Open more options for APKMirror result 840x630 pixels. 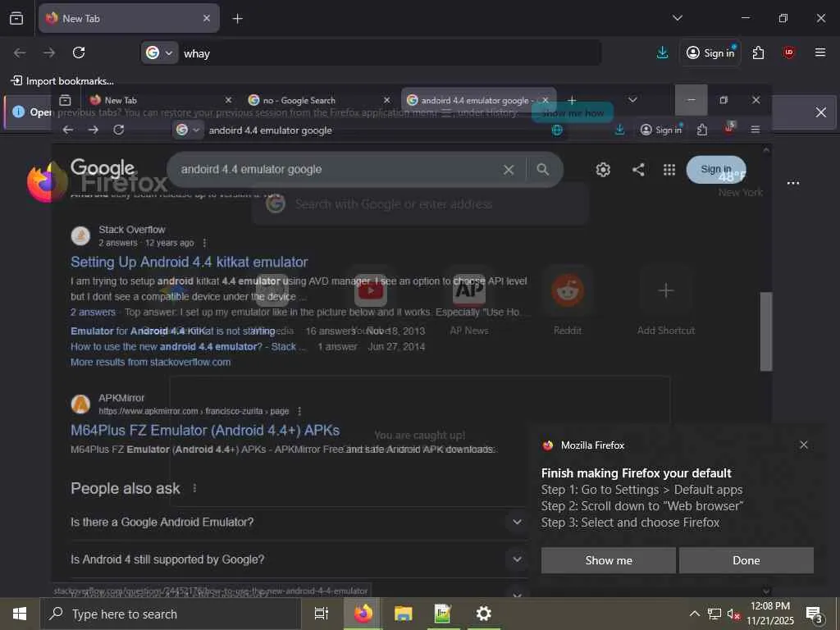pos(299,411)
